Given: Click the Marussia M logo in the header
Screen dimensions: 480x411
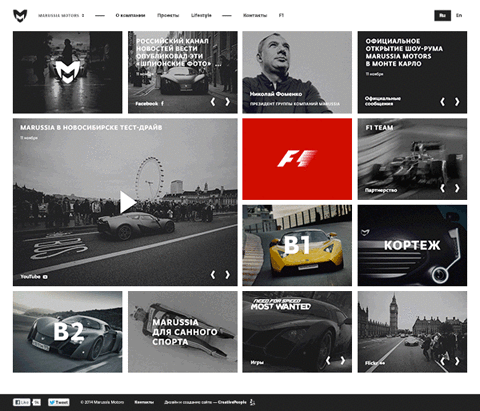Looking at the screenshot, I should tap(20, 16).
